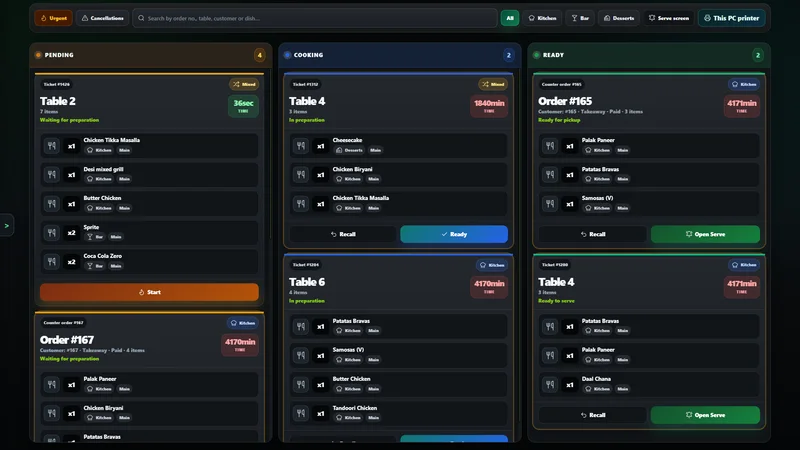Click utensils icon of Tandoori Chicken
The image size is (800, 450).
(301, 413)
